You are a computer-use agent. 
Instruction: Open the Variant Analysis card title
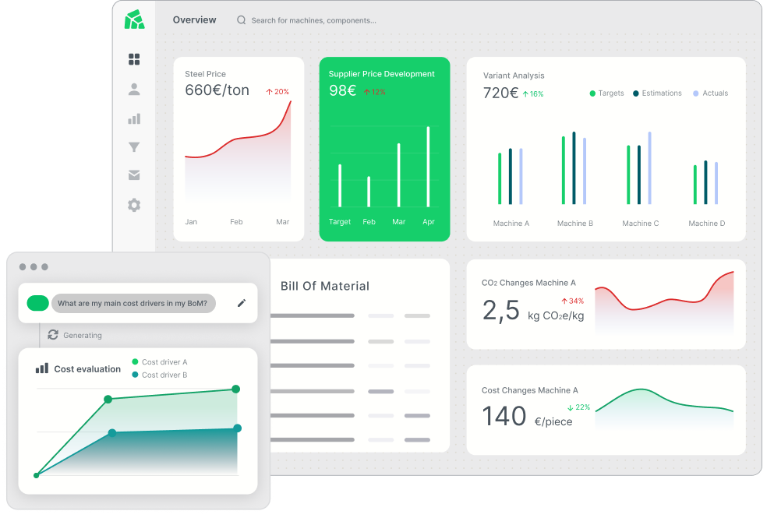click(x=514, y=76)
